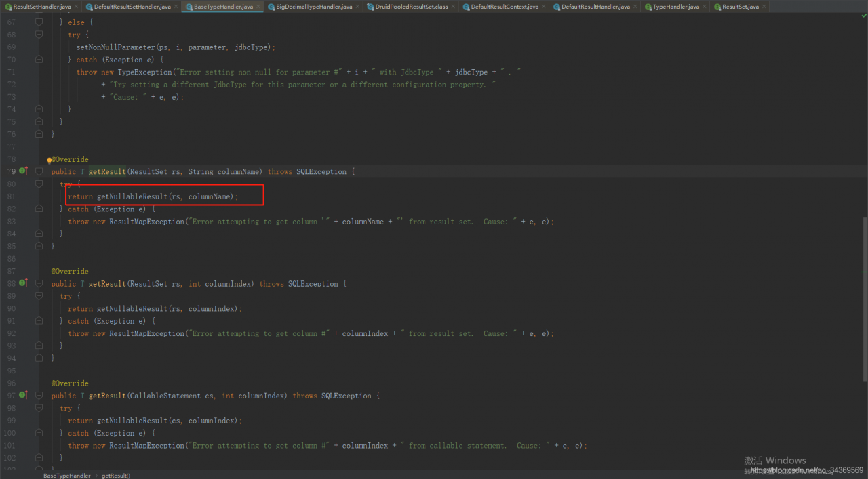The width and height of the screenshot is (868, 479).
Task: Collapse the catch block at line 82
Action: click(39, 209)
